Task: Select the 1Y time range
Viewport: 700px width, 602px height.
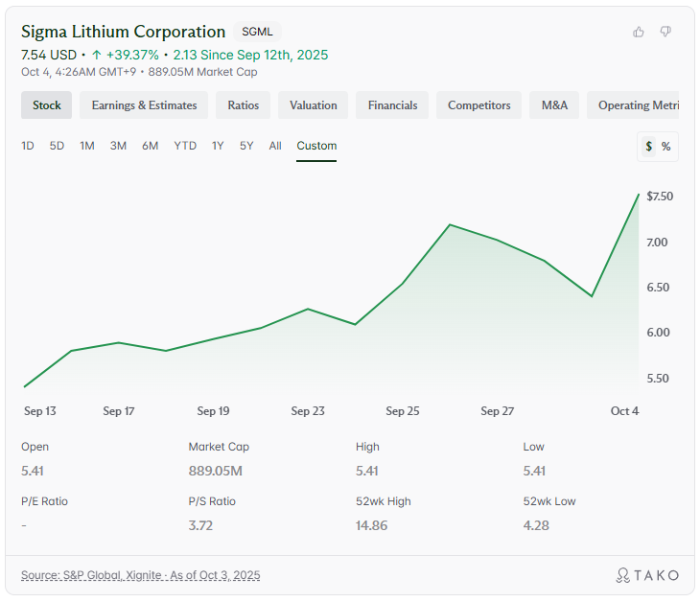Action: click(218, 146)
